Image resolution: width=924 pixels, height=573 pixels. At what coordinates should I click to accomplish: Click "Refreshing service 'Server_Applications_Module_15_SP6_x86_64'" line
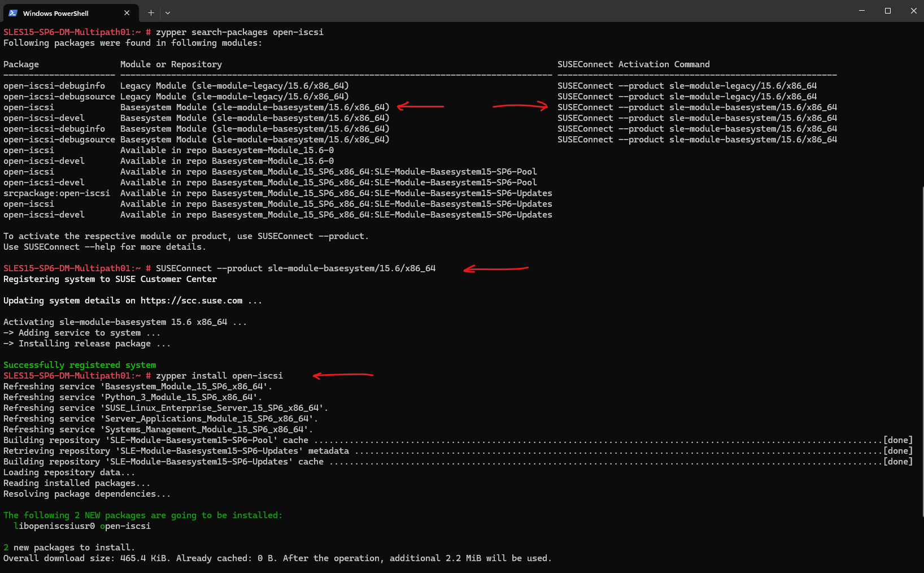(x=161, y=419)
